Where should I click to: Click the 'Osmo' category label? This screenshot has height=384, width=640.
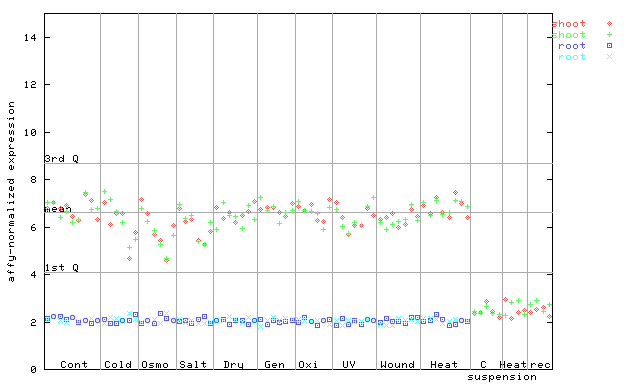(155, 364)
